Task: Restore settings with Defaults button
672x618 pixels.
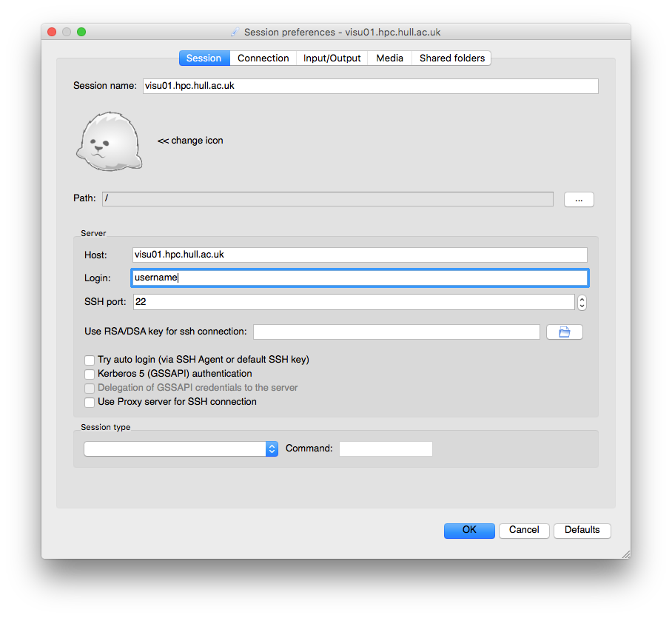Action: coord(582,530)
